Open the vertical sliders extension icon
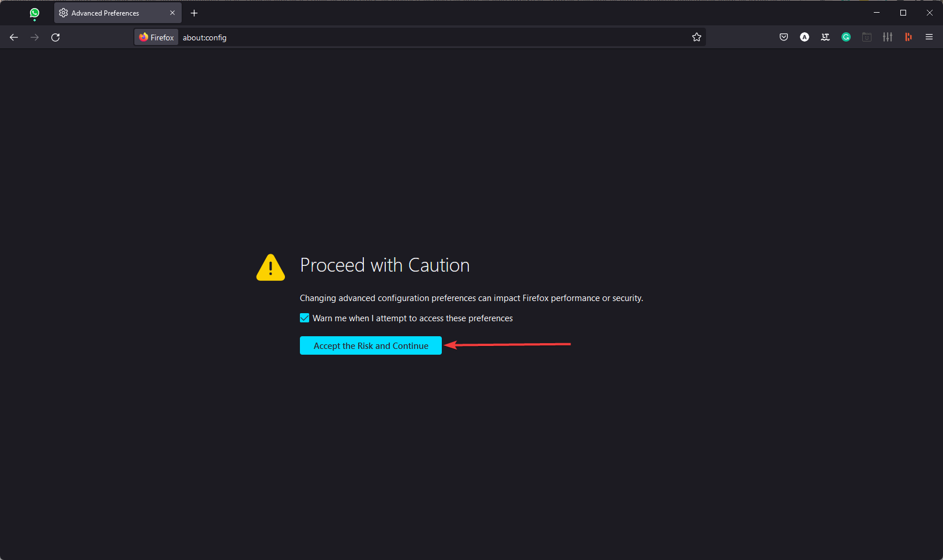 (x=888, y=37)
